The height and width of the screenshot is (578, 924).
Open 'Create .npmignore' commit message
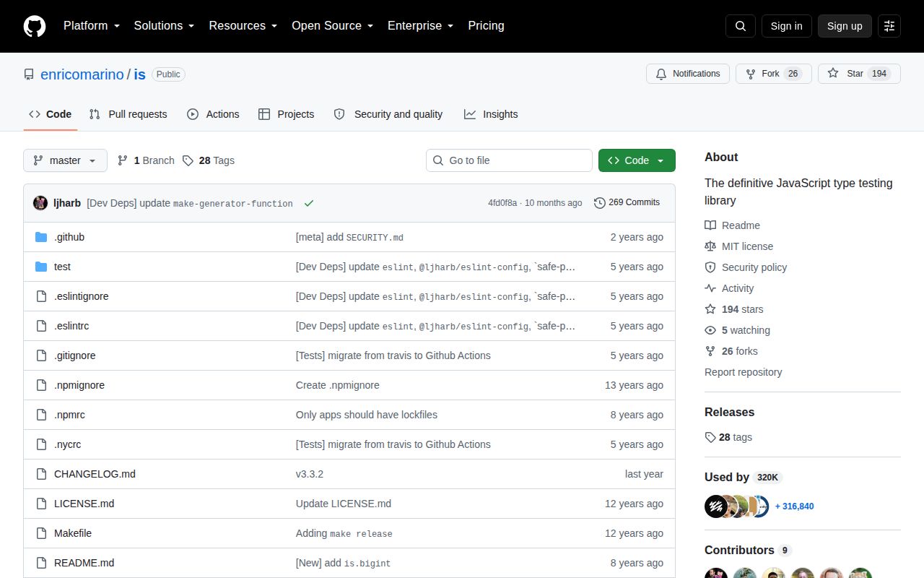[x=338, y=385]
